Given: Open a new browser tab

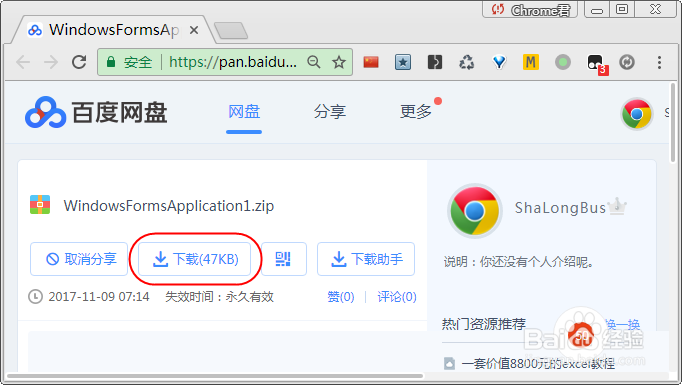Looking at the screenshot, I should [231, 30].
